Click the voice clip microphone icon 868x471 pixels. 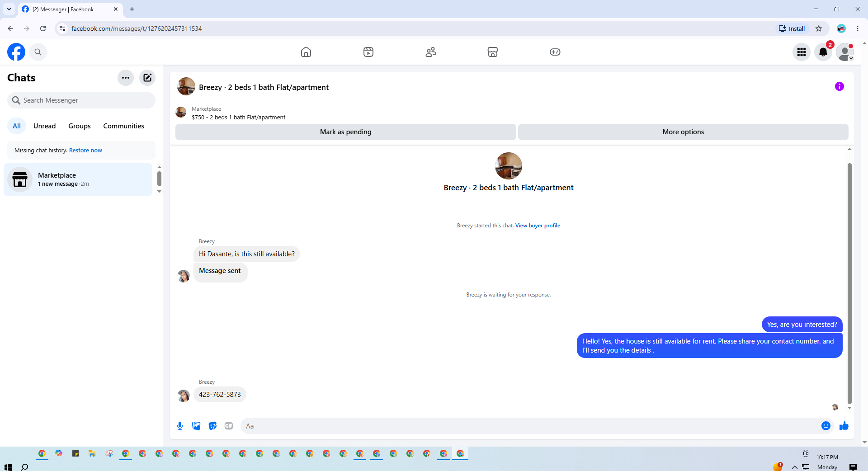pos(180,426)
